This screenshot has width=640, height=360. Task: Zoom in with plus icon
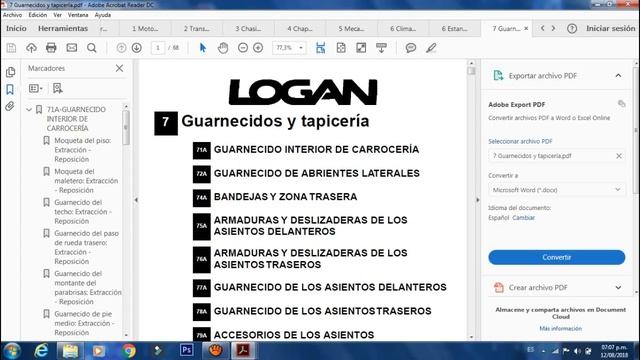(x=258, y=48)
